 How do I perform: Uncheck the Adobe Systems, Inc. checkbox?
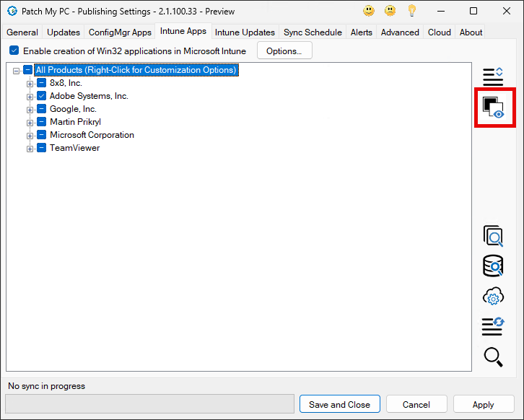coord(42,96)
